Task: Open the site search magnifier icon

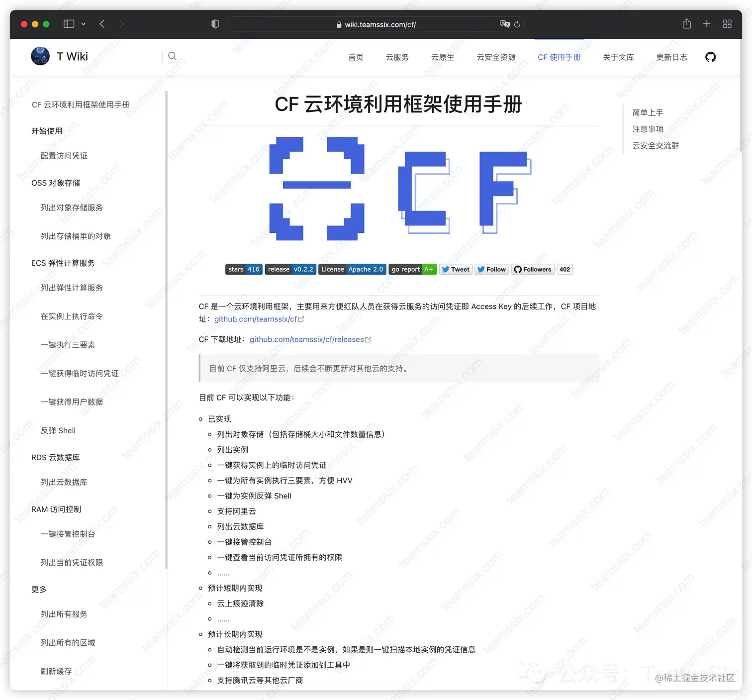Action: click(172, 56)
